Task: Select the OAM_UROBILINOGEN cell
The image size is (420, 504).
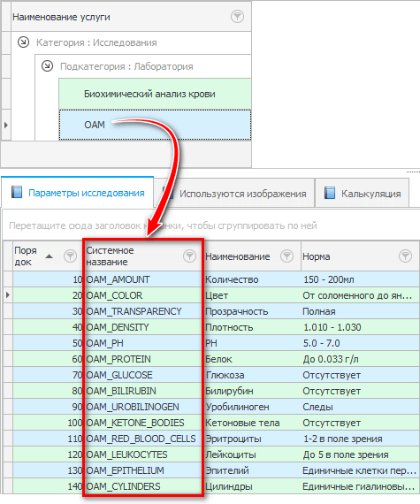Action: click(x=143, y=407)
